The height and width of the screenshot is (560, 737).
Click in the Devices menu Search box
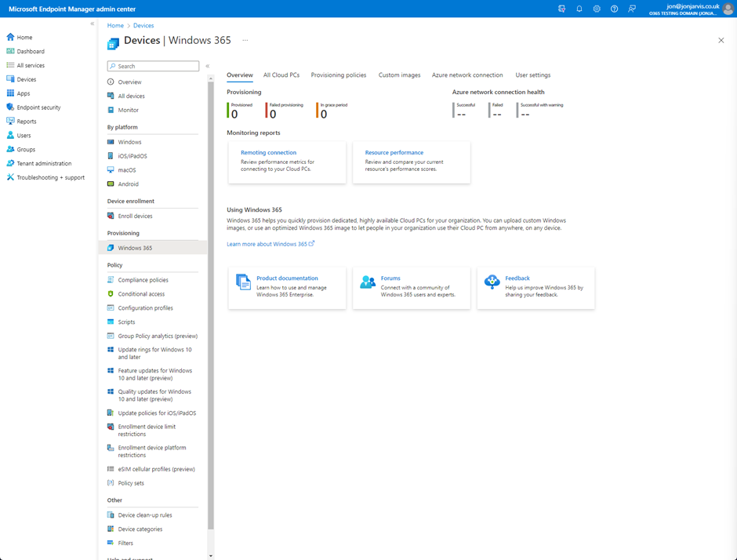click(x=153, y=67)
